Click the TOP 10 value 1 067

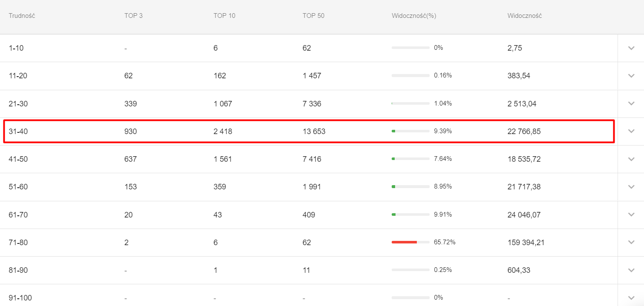click(x=223, y=103)
